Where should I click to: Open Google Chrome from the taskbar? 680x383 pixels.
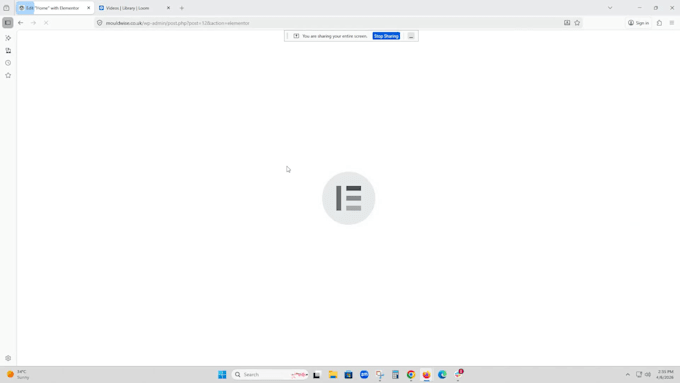point(411,375)
